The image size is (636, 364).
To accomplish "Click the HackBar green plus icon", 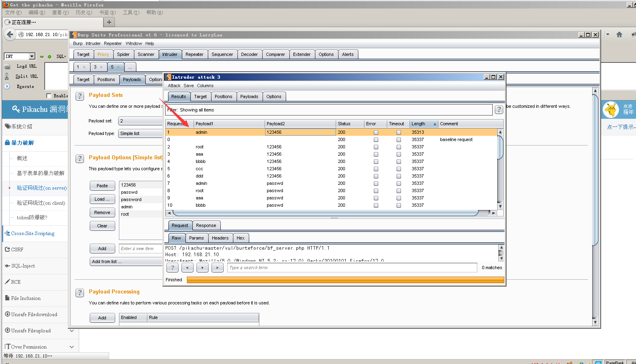I will [x=50, y=57].
